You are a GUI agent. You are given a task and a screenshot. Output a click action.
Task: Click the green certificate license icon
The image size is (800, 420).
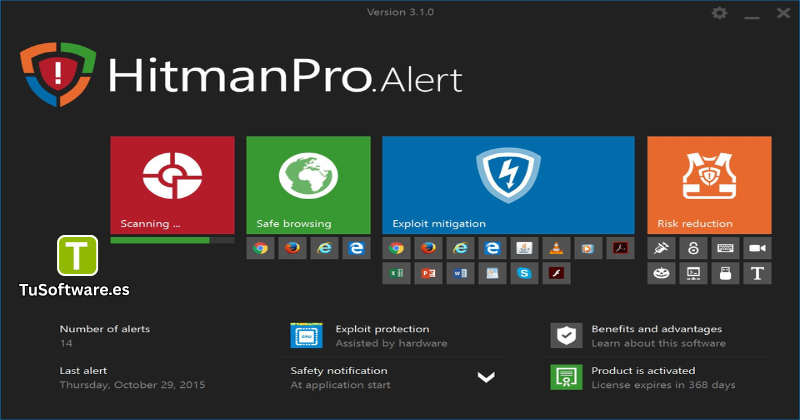tap(566, 377)
